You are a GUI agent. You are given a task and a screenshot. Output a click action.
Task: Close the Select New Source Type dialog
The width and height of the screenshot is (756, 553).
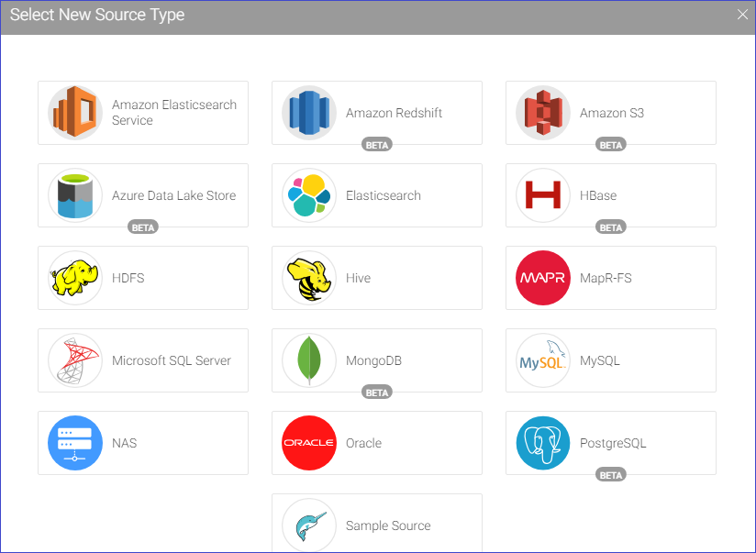pos(743,15)
